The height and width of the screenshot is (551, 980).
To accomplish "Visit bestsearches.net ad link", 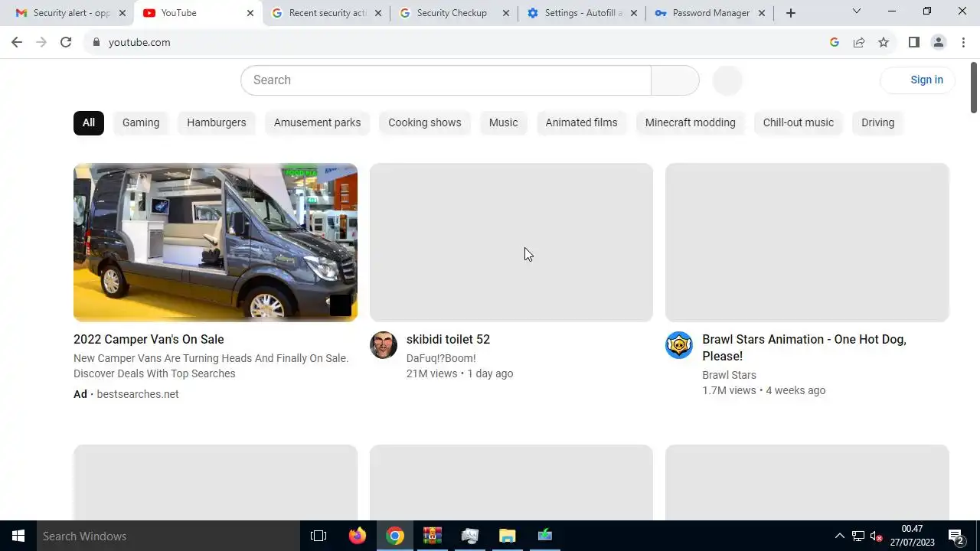I will click(x=138, y=394).
